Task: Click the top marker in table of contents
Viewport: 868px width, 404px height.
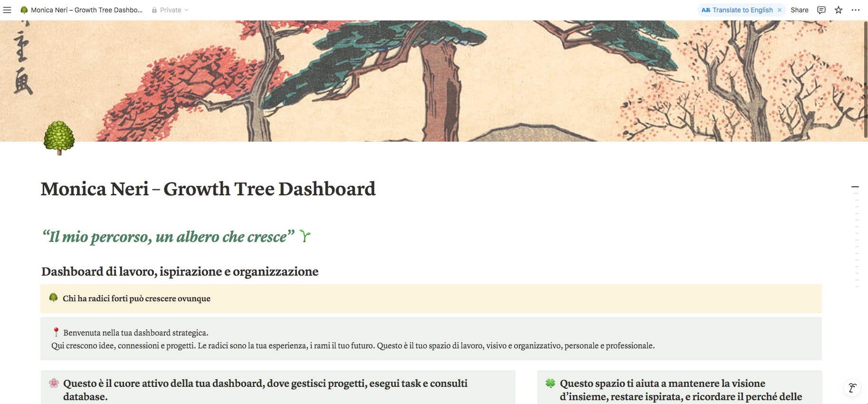Action: (855, 187)
